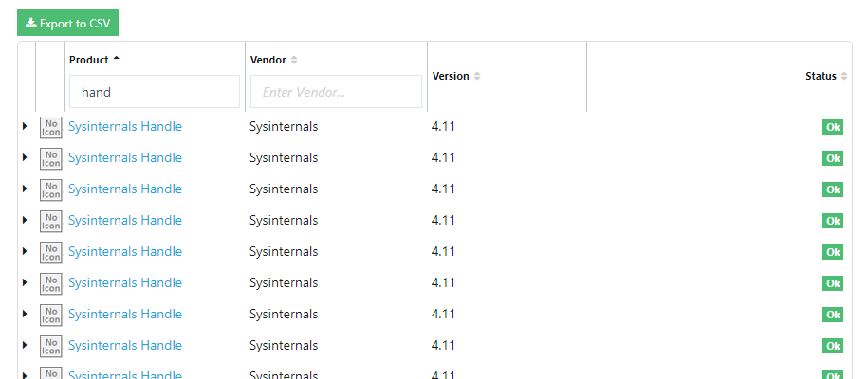Expand the third Sysinternals Handle row

(x=25, y=189)
